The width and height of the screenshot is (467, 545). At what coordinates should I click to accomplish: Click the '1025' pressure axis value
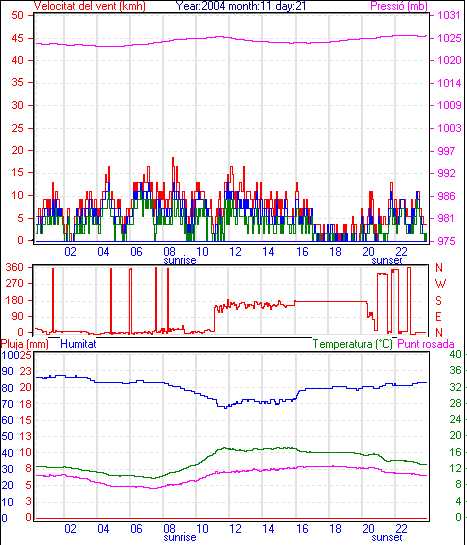pos(449,38)
